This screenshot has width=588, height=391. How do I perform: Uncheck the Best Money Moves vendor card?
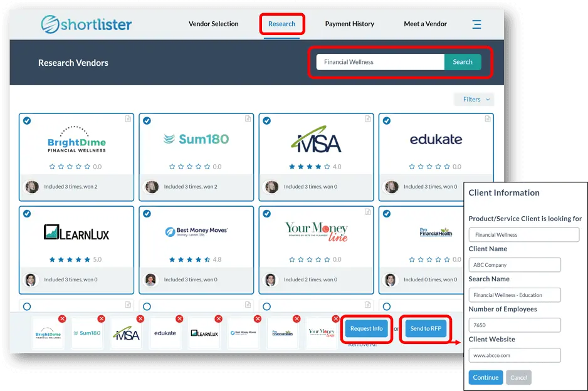(x=147, y=214)
